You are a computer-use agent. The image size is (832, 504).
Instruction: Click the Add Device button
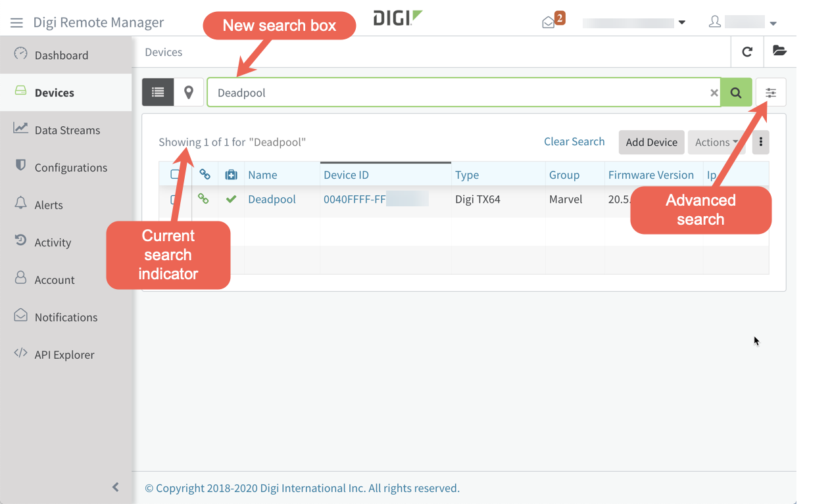652,142
